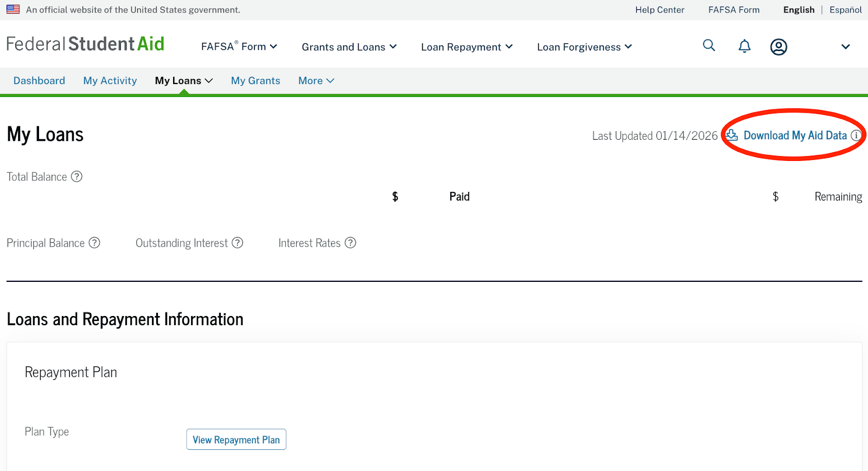
Task: Click the user account profile icon
Action: pos(778,47)
